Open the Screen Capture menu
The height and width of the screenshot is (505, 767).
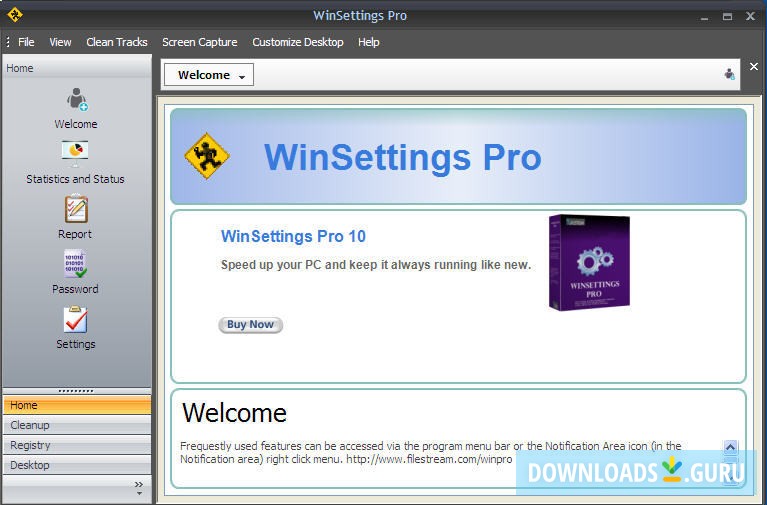point(200,42)
